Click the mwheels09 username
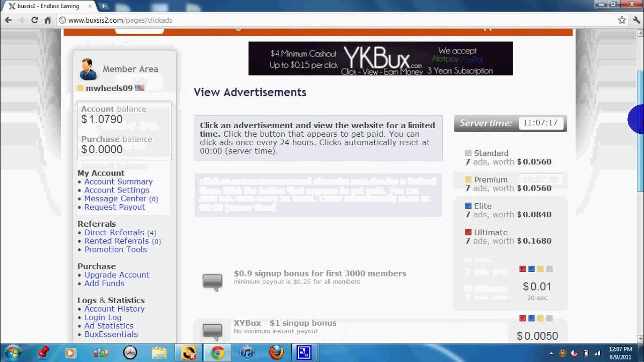Image resolution: width=644 pixels, height=362 pixels. tap(109, 88)
